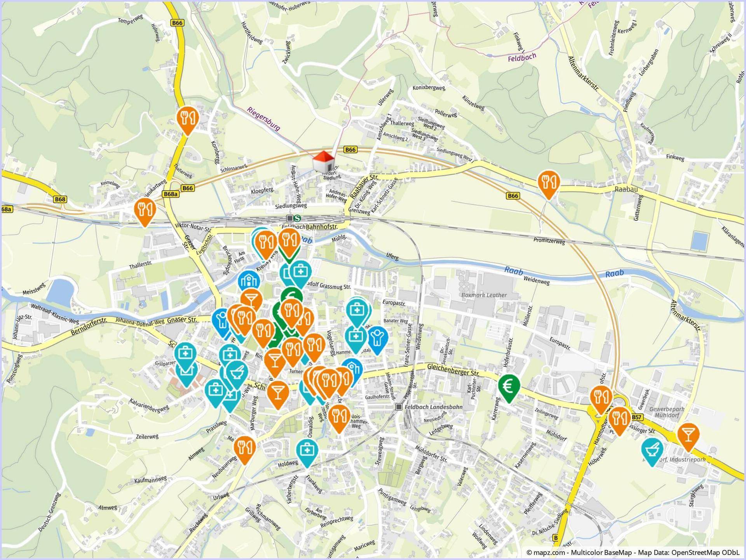Click the medical kit pin near Europastr.
Screen dimensions: 746x560
tap(357, 310)
